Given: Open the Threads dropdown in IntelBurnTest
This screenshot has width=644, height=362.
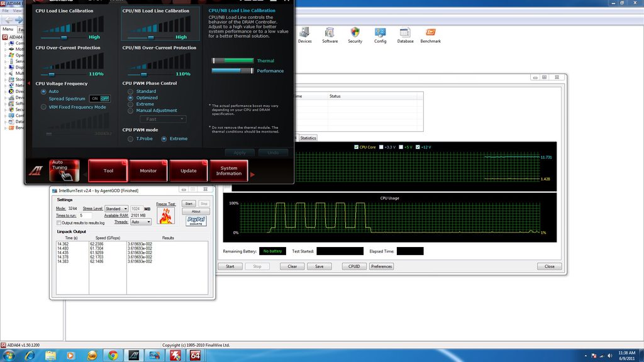Looking at the screenshot, I should coord(141,222).
